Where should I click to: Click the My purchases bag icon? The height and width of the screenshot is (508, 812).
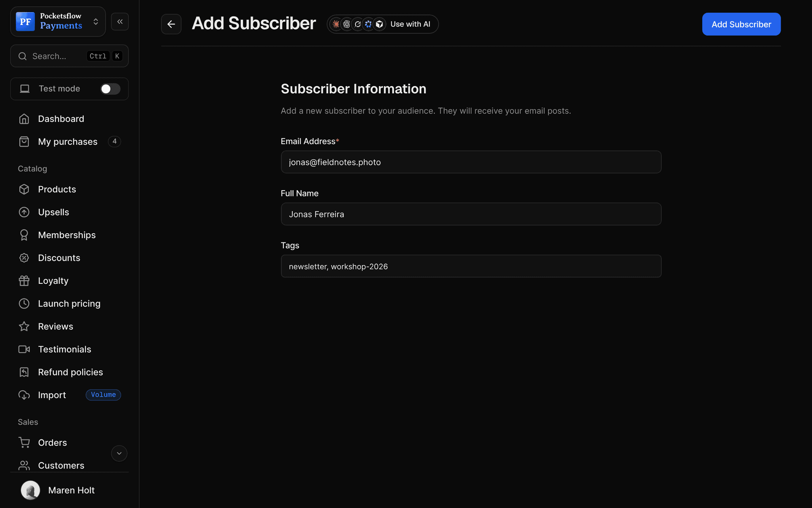pos(24,142)
